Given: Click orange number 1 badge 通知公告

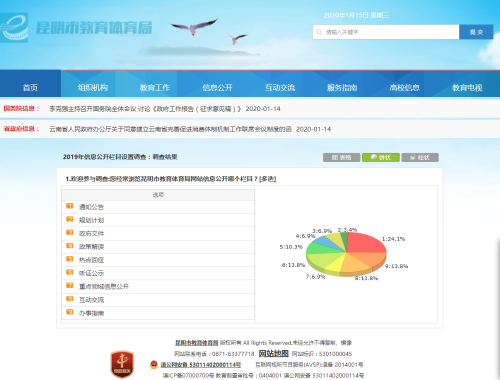Looking at the screenshot, I should (70, 206).
